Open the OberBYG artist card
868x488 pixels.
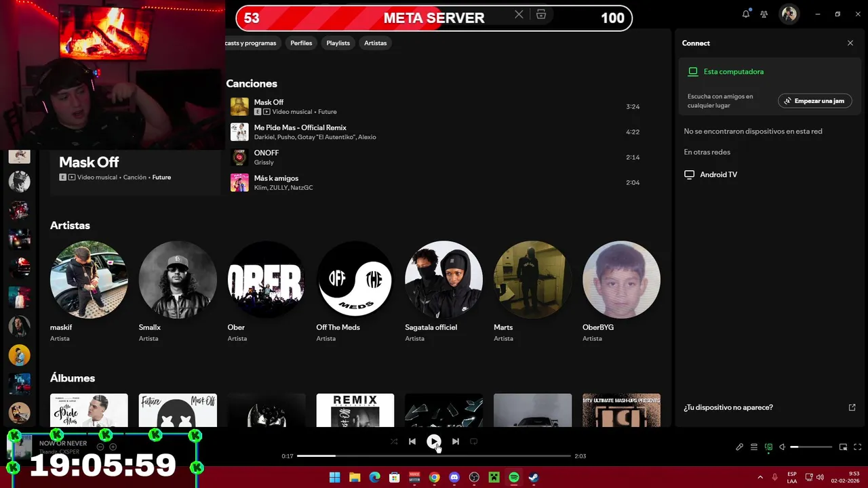(621, 291)
